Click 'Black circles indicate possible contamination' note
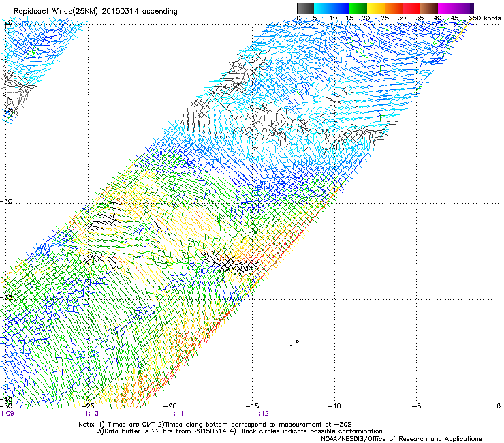The height and width of the screenshot is (443, 504). pos(311,431)
